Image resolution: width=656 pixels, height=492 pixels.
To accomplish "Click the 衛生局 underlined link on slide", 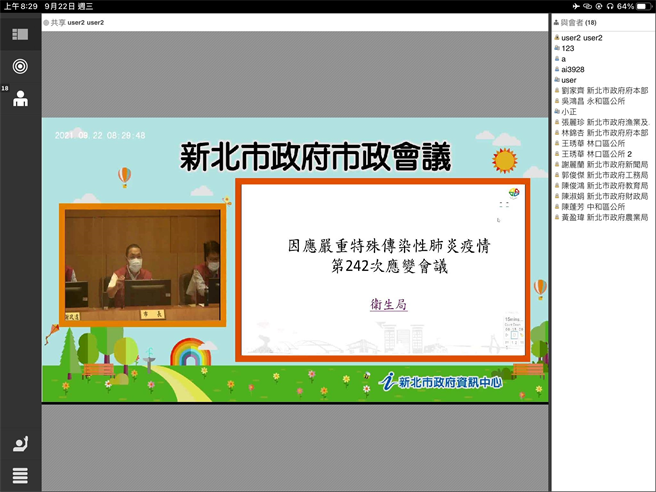I will (389, 305).
